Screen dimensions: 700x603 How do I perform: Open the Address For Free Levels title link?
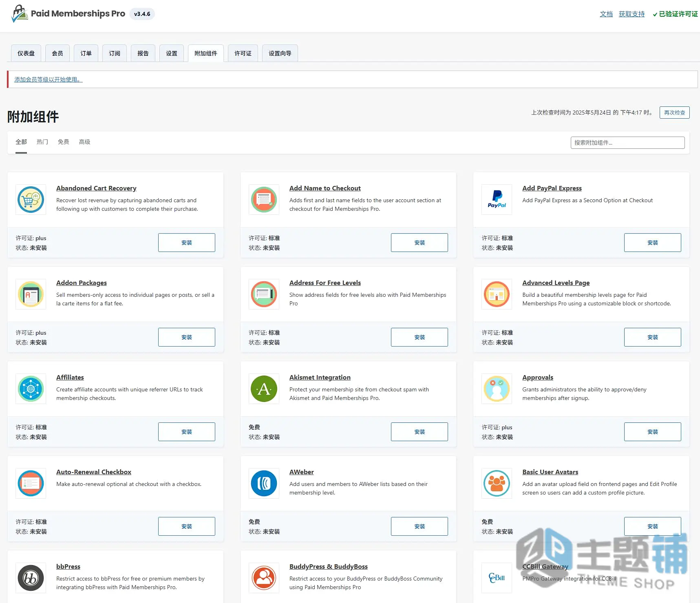(x=325, y=283)
